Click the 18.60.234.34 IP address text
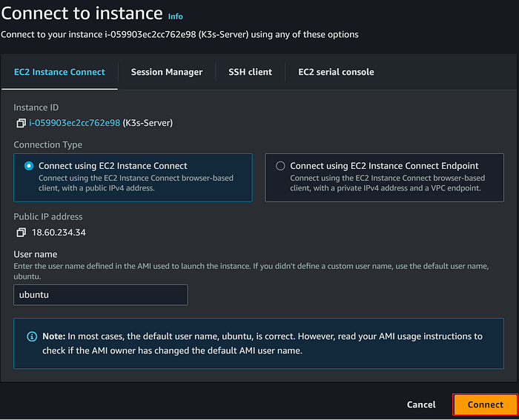The width and height of the screenshot is (519, 420). [x=60, y=233]
